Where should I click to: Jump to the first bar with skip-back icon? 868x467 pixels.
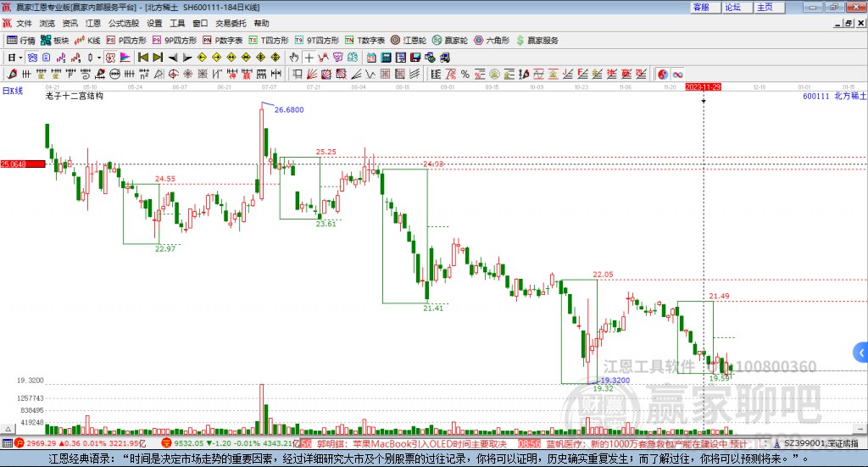tap(143, 58)
